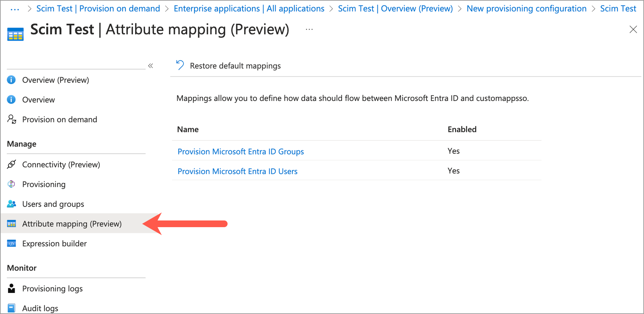Open the Overview menu item
Image resolution: width=644 pixels, height=314 pixels.
(x=38, y=100)
